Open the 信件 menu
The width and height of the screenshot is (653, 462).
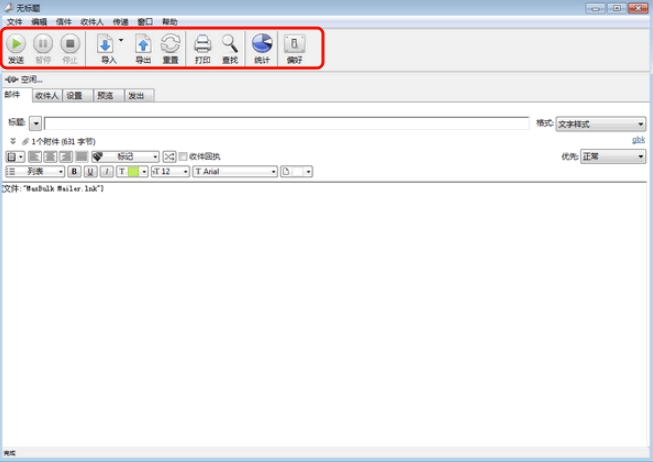pyautogui.click(x=64, y=22)
